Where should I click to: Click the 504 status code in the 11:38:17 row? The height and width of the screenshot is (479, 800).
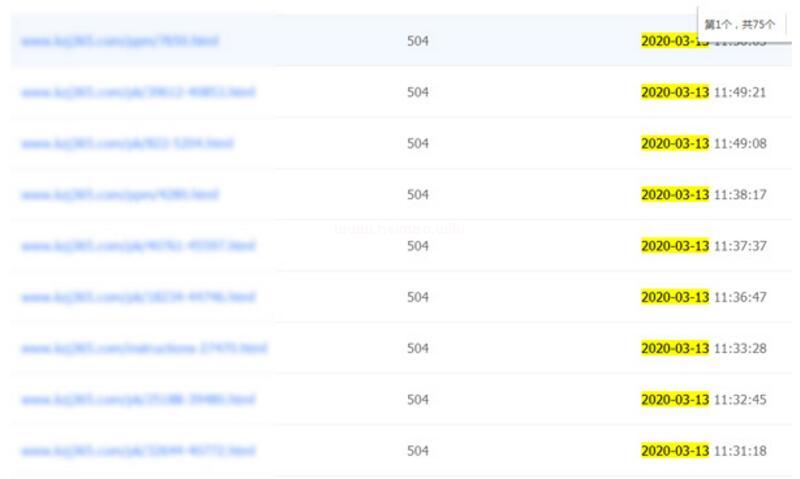pyautogui.click(x=417, y=194)
